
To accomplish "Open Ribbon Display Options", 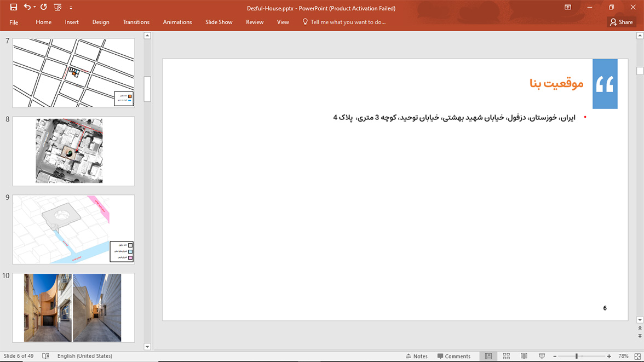I will tap(568, 8).
